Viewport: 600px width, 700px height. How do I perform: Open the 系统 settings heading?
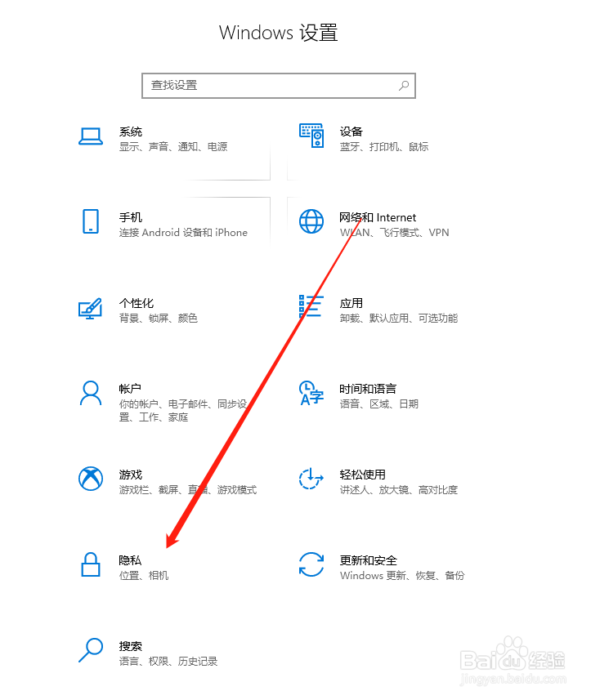tap(131, 132)
